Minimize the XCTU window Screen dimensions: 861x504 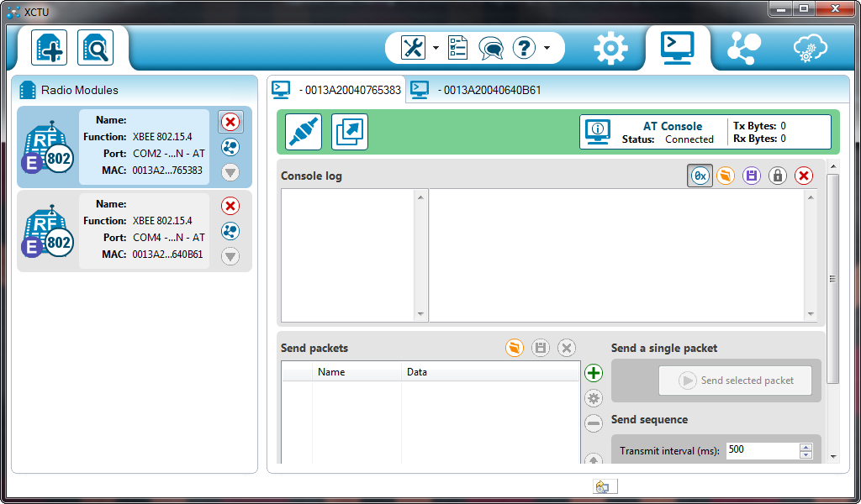tap(781, 8)
